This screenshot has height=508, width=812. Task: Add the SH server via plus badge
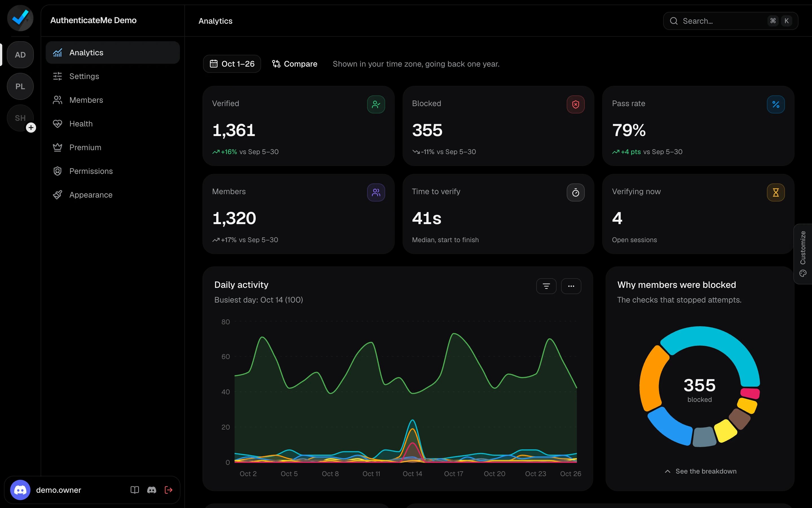(31, 128)
